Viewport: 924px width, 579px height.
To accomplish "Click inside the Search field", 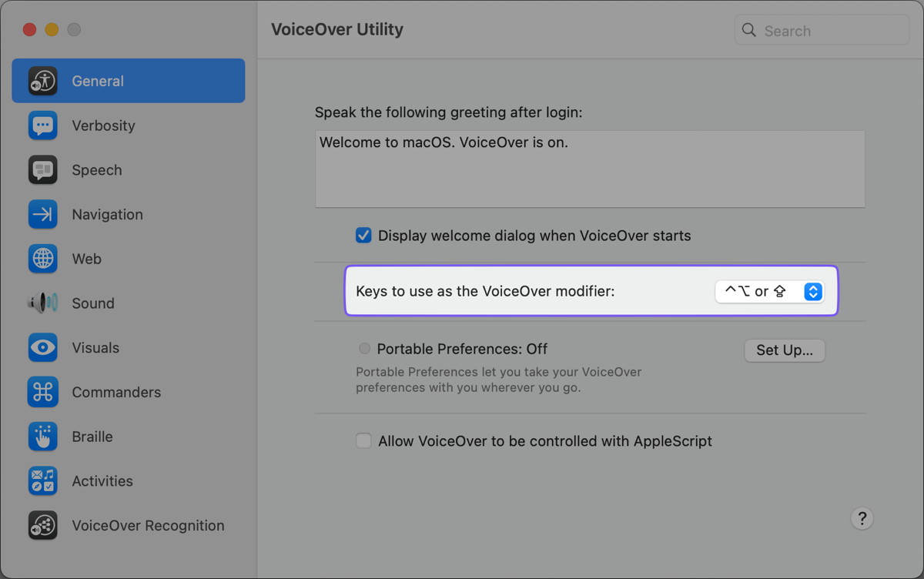I will [x=833, y=31].
